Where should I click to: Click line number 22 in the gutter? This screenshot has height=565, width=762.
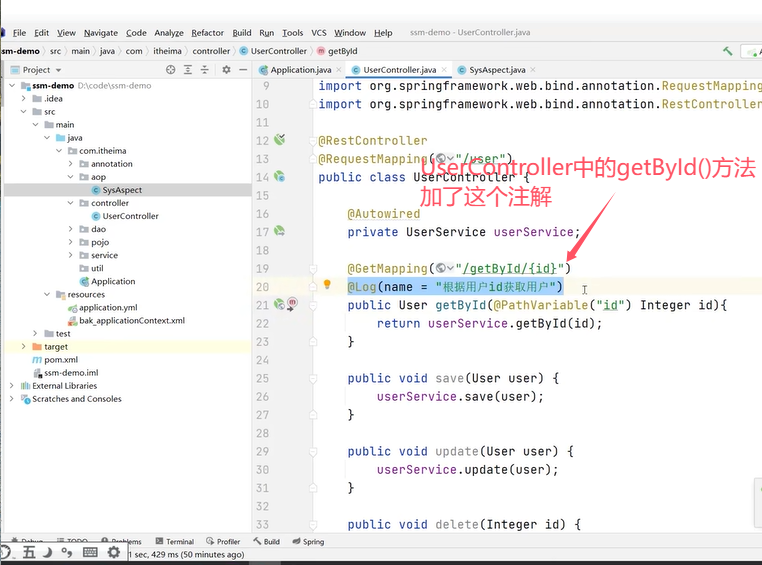(x=262, y=324)
